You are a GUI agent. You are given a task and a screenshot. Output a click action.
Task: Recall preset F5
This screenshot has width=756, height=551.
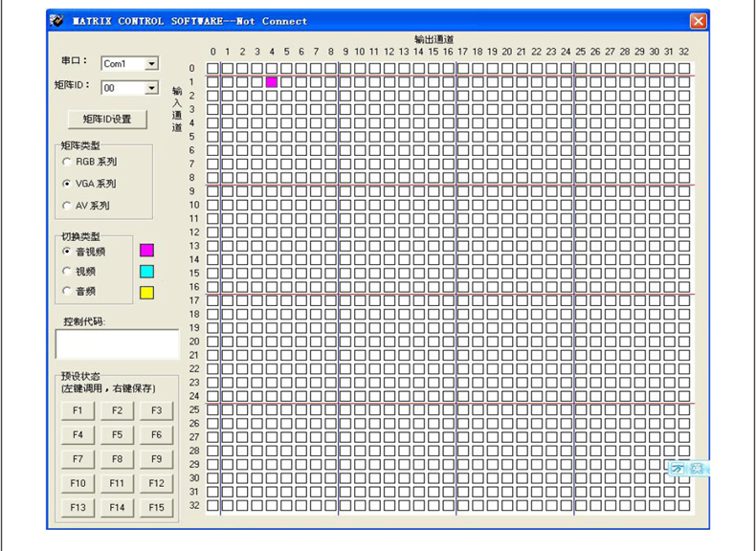(x=117, y=435)
